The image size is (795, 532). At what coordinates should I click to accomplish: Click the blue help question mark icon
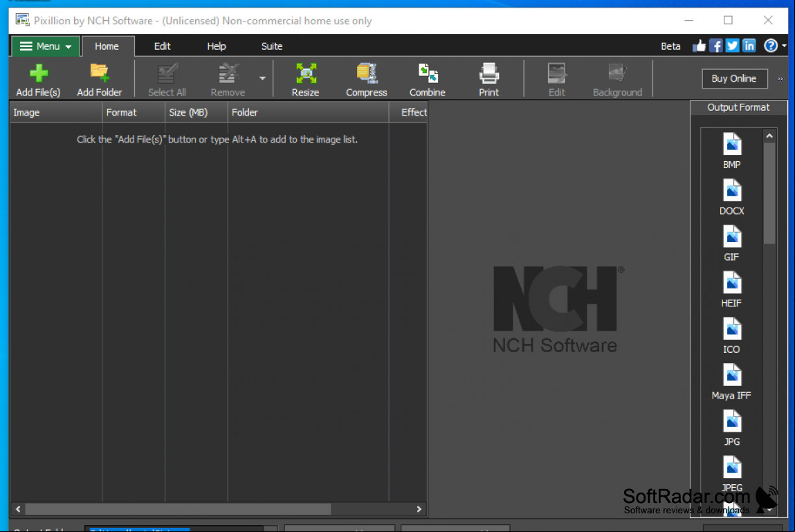click(x=771, y=46)
